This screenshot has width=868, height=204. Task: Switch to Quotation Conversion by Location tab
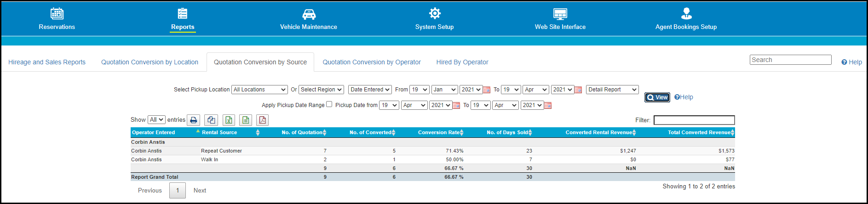pos(150,62)
